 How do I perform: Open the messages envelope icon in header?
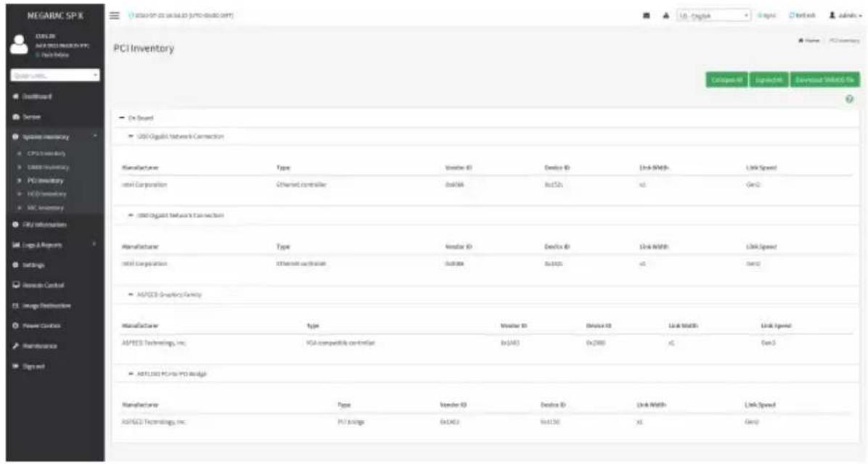[646, 15]
